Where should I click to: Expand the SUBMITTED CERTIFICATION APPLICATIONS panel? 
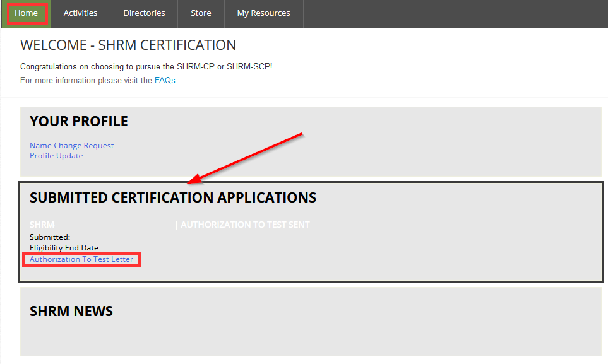[172, 197]
